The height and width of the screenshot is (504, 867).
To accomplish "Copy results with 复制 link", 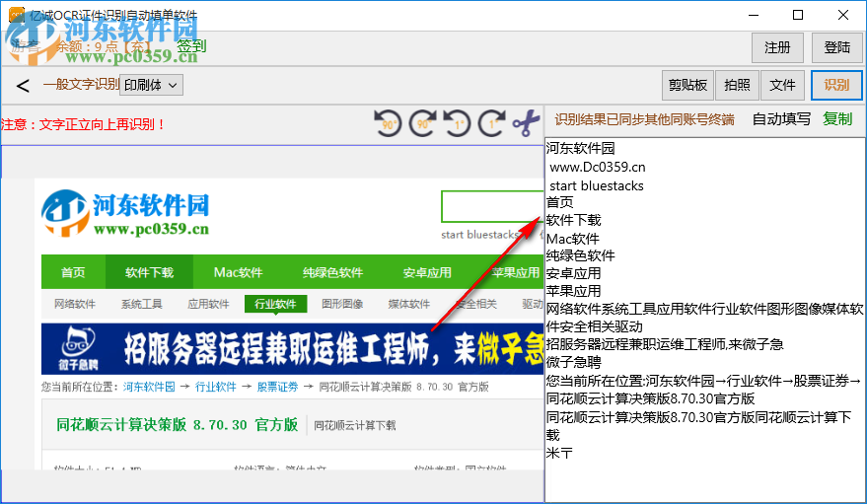I will (x=837, y=118).
